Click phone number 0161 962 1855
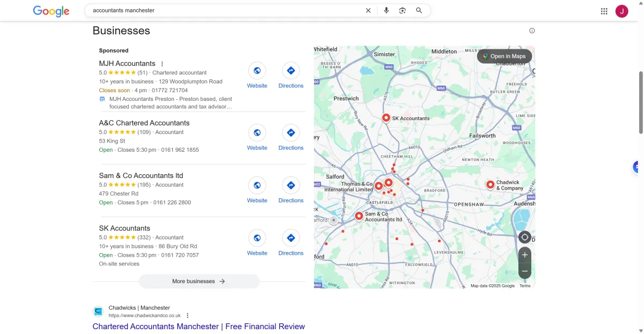Viewport: 644px width, 334px height. (180, 150)
